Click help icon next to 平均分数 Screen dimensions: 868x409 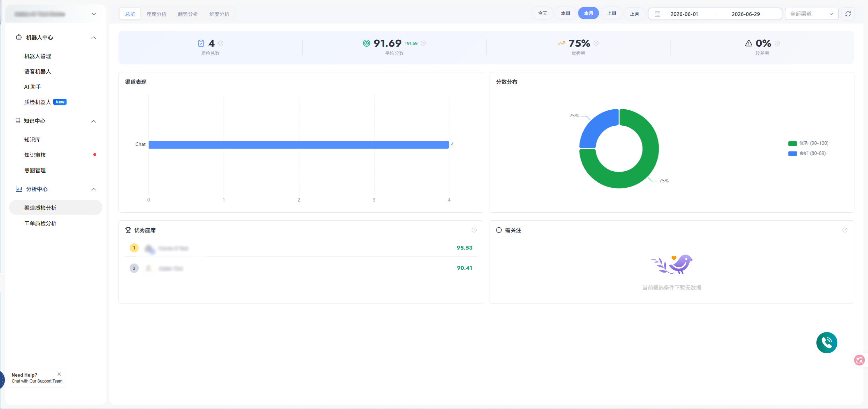click(423, 43)
